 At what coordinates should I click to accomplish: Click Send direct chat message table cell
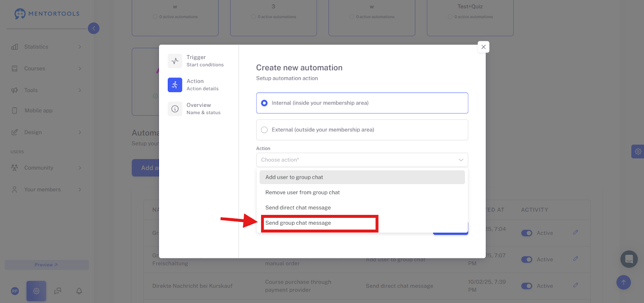[399, 286]
